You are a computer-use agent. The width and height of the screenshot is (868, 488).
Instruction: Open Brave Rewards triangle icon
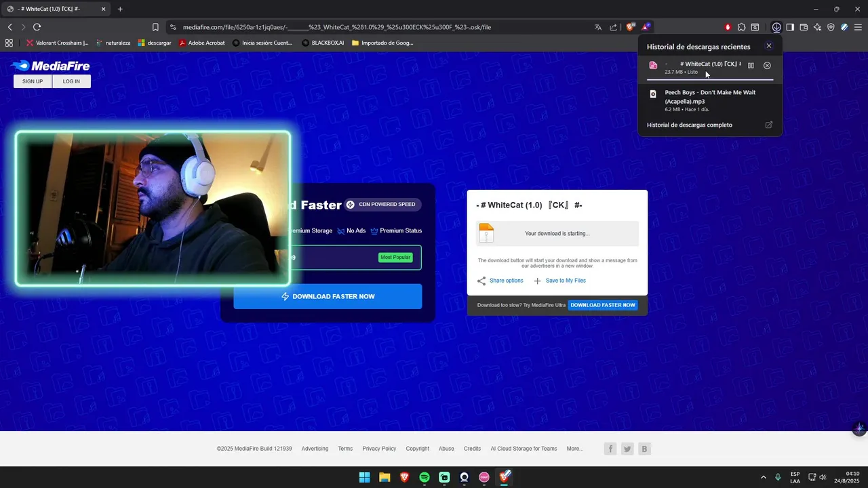[646, 27]
